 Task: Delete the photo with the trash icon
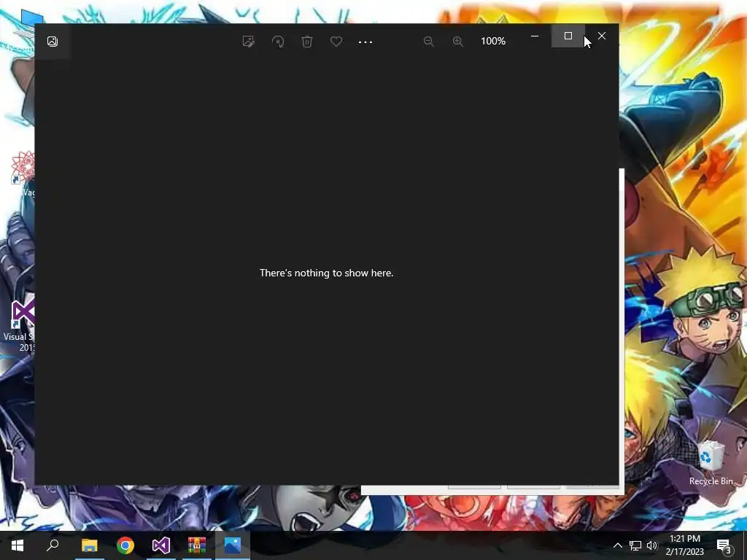307,42
